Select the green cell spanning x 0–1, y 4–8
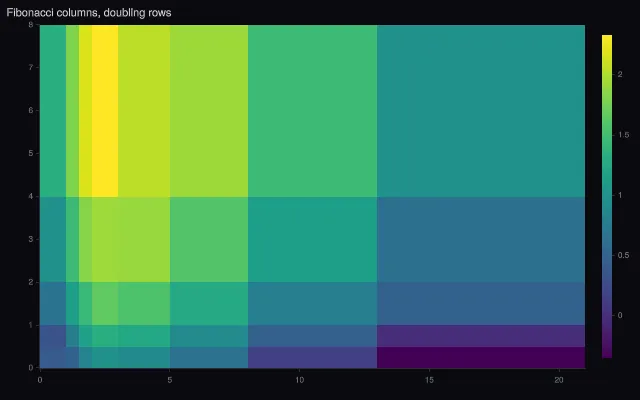This screenshot has height=400, width=640. 53,111
